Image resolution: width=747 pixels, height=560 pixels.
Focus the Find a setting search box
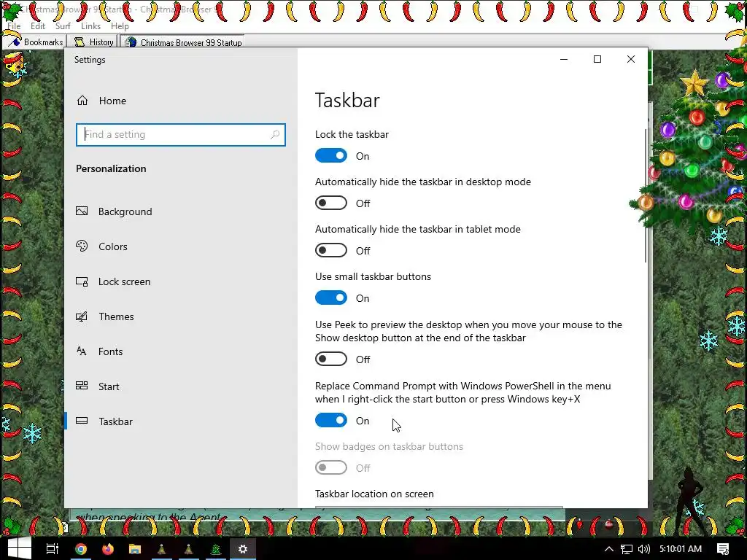click(x=181, y=135)
